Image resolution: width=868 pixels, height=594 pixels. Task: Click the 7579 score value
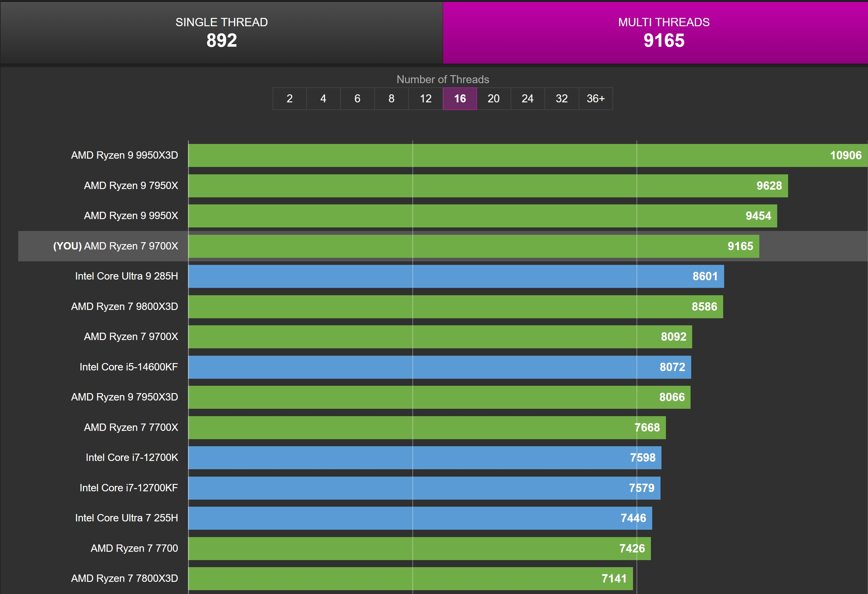641,488
